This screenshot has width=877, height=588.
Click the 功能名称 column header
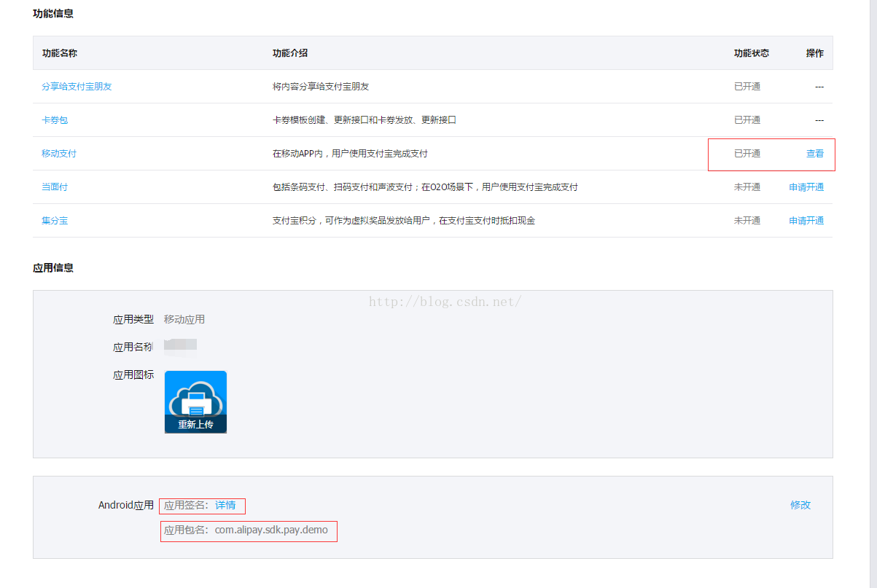click(60, 53)
